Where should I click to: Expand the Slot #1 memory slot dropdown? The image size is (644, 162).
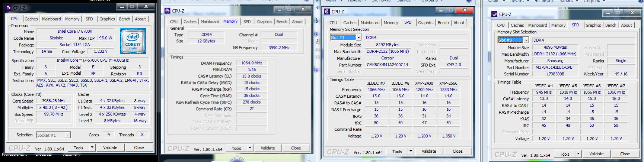[x=358, y=38]
